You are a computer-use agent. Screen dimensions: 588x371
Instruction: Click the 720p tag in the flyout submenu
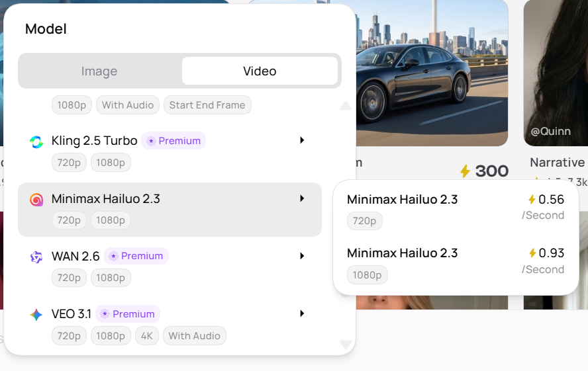[364, 221]
